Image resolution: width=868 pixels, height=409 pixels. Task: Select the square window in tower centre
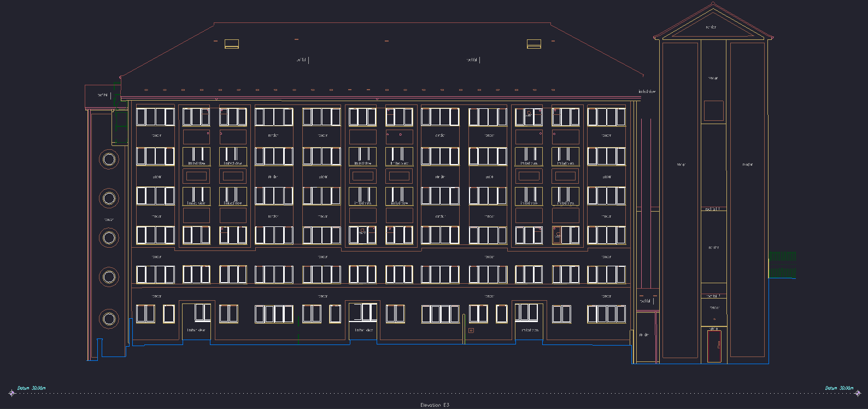(713, 110)
